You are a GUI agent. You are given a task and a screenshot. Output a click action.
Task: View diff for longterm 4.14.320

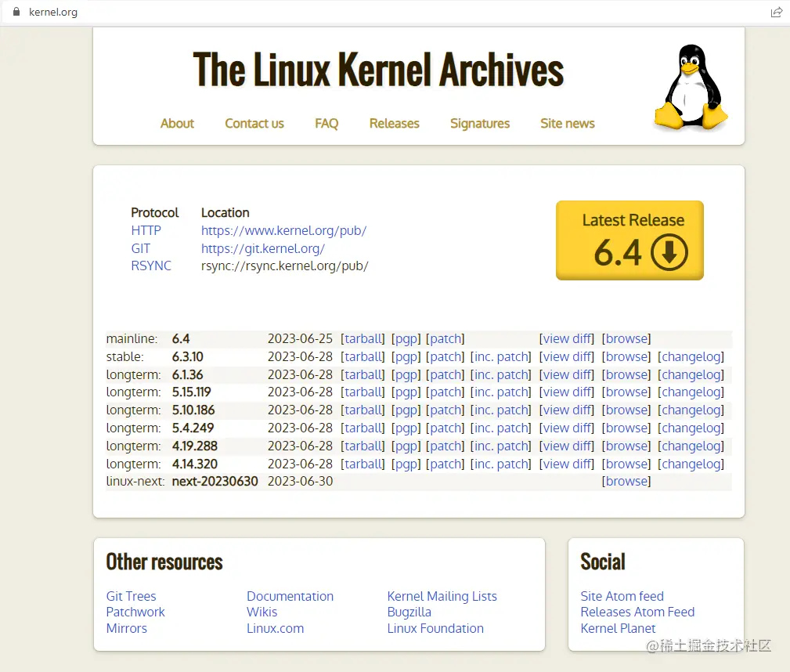[567, 464]
